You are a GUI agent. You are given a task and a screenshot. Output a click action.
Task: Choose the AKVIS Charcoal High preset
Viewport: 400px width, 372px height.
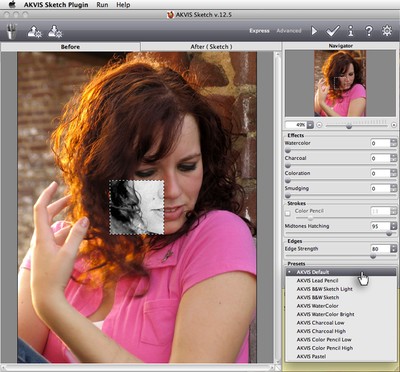[341, 331]
